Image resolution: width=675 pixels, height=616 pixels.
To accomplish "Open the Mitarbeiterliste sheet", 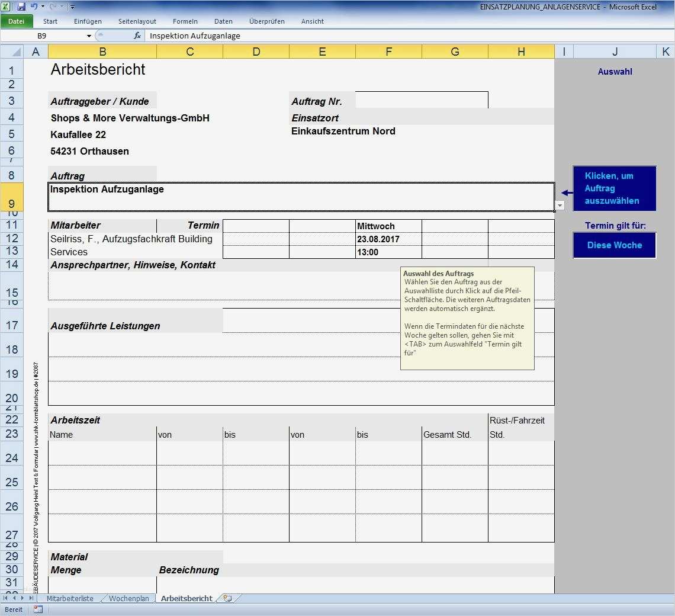I will point(69,598).
